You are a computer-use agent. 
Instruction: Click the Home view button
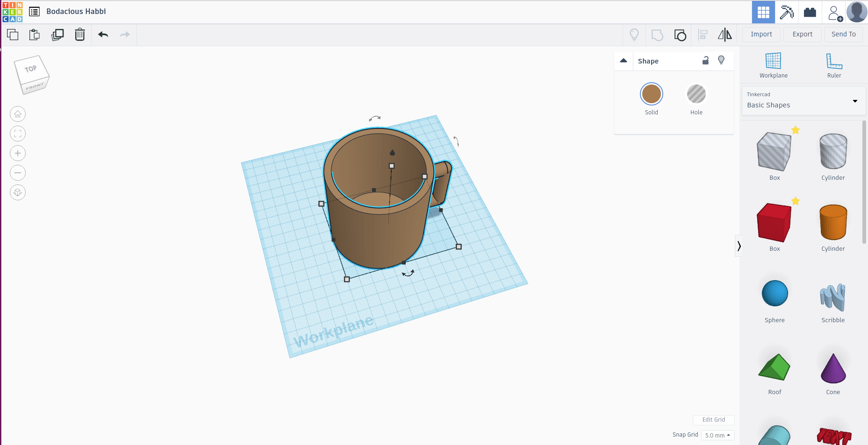tap(18, 114)
